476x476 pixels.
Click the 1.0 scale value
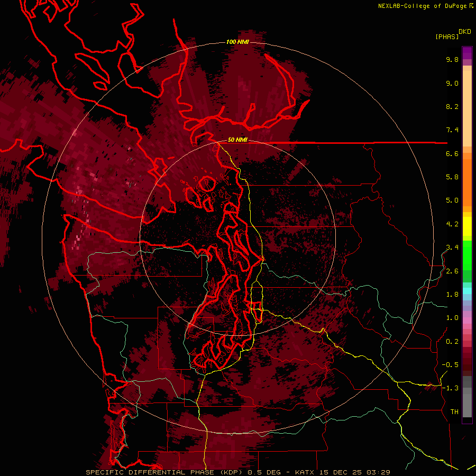click(452, 318)
